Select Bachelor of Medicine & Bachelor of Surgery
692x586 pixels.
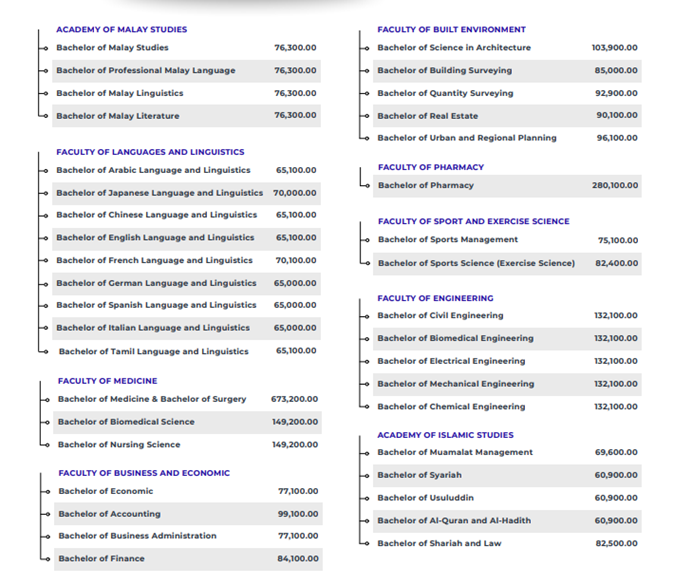pos(152,399)
